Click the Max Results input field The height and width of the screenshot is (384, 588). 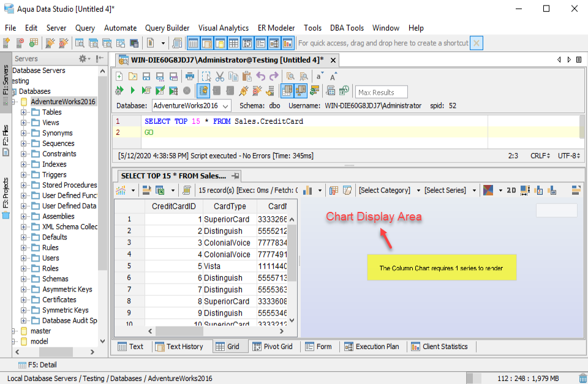[382, 92]
